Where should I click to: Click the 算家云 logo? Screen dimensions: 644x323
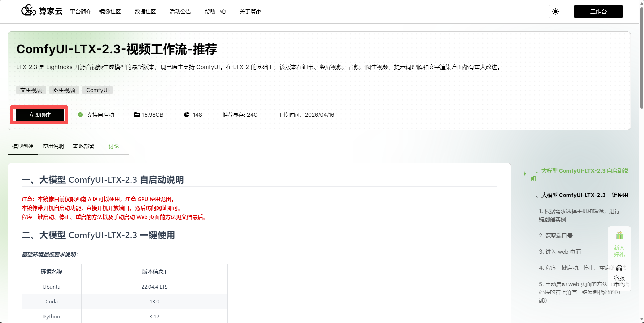click(42, 11)
